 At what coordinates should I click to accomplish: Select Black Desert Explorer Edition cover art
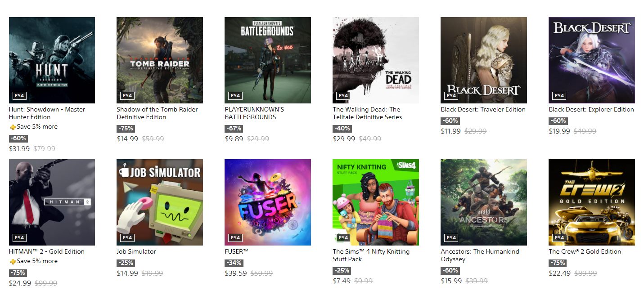coord(592,60)
